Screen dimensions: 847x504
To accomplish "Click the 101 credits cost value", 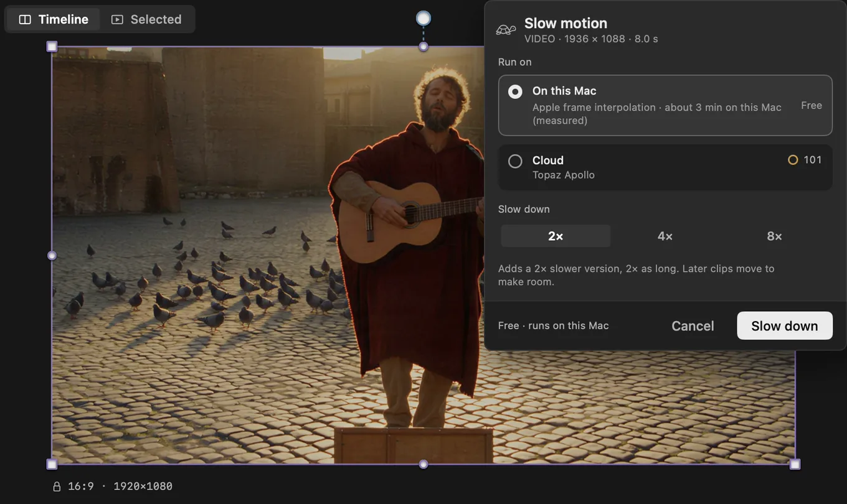I will tap(813, 160).
